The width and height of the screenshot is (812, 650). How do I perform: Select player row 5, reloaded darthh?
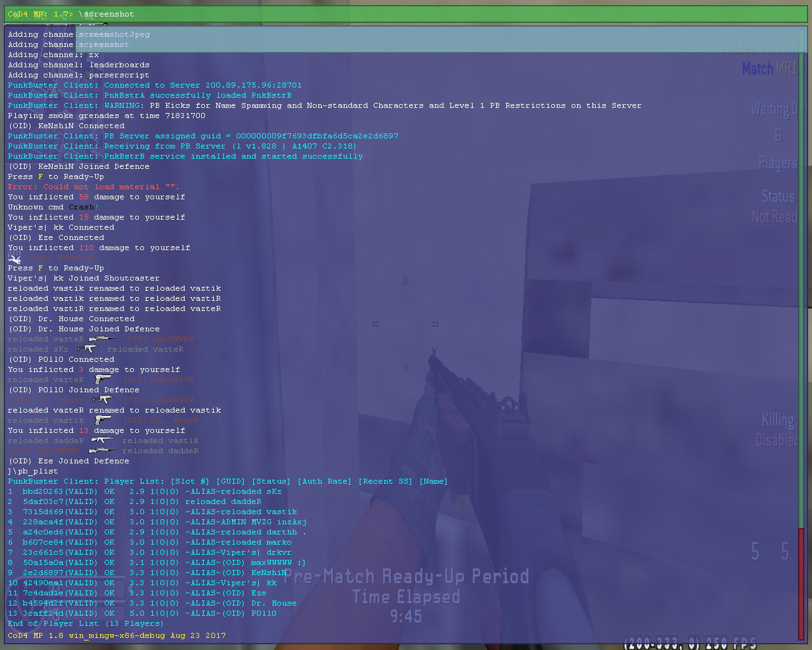coord(157,532)
